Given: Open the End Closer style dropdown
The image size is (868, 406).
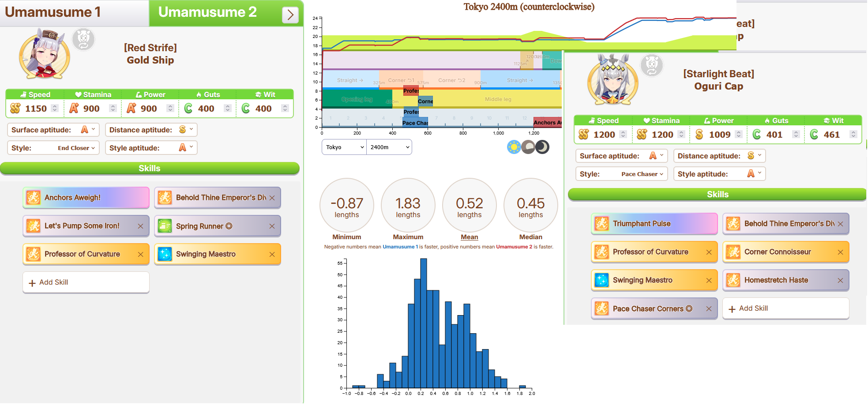Looking at the screenshot, I should (76, 148).
